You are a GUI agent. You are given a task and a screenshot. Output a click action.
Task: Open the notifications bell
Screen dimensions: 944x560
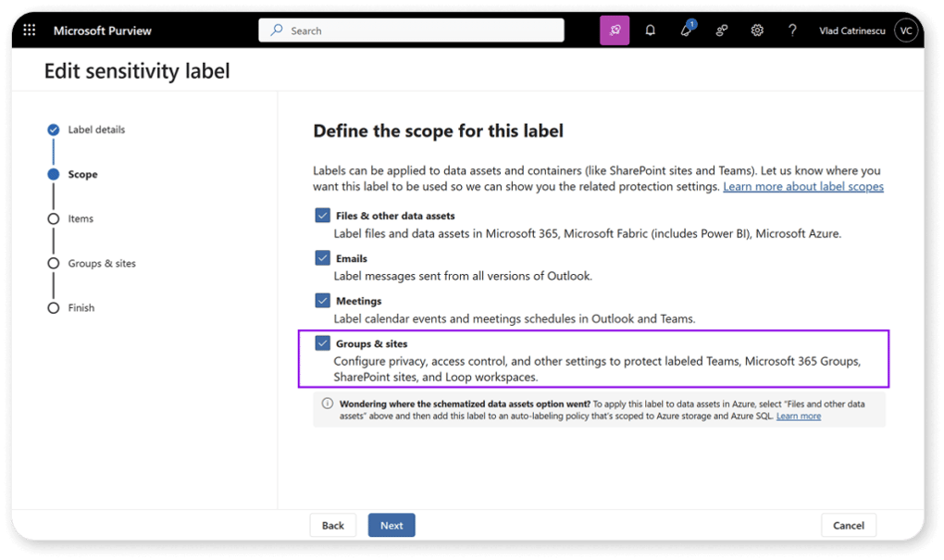651,31
